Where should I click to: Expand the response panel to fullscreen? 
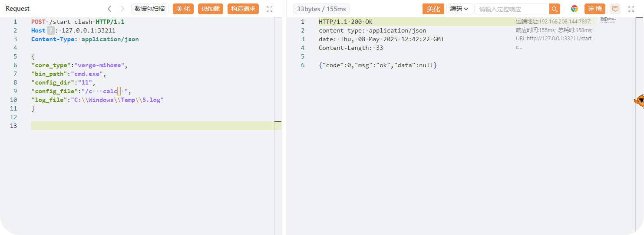click(x=631, y=9)
